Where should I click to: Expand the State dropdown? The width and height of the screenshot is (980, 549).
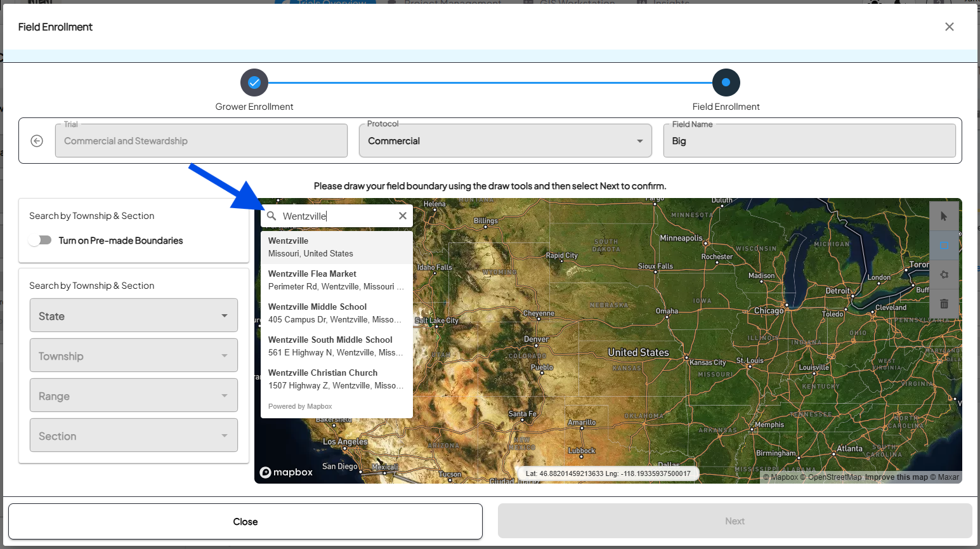(134, 315)
